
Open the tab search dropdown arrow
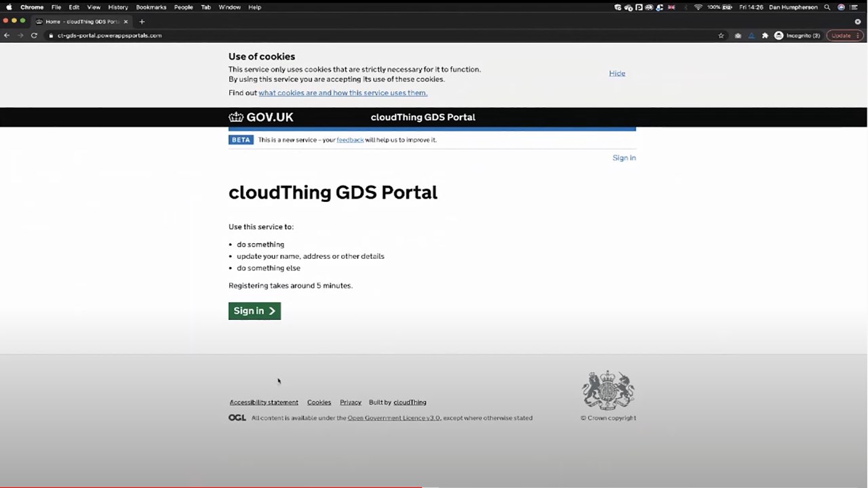point(858,22)
